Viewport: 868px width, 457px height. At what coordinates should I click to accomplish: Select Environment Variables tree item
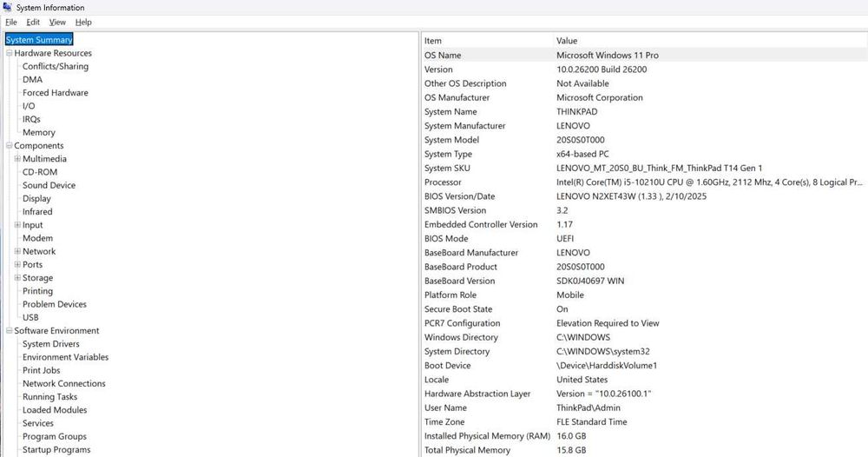[65, 357]
